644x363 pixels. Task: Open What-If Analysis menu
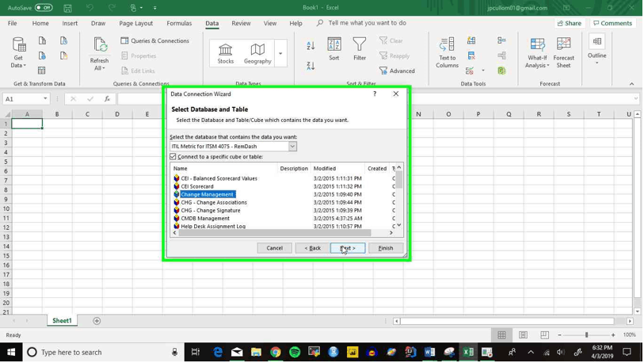537,52
